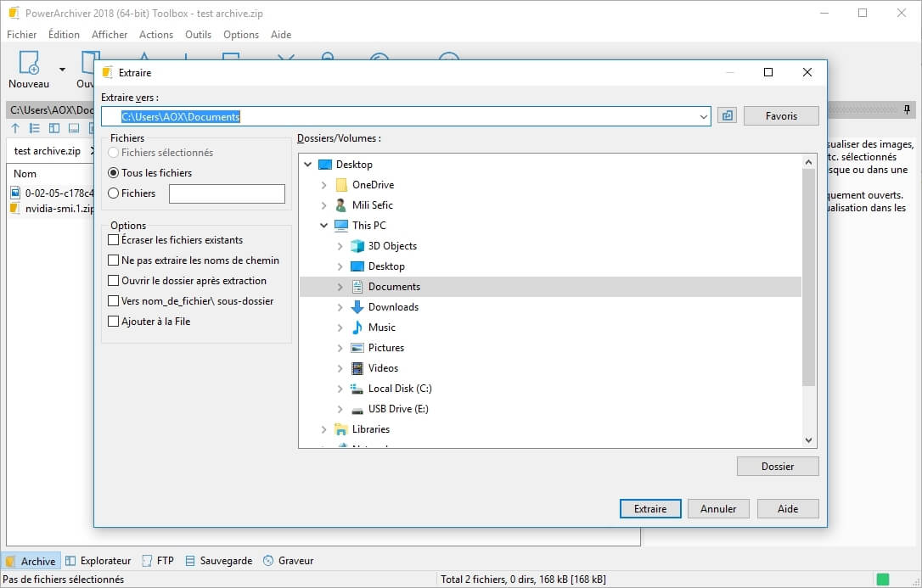Screen dimensions: 922x588
Task: Expand the OneDrive tree node
Action: click(x=324, y=185)
